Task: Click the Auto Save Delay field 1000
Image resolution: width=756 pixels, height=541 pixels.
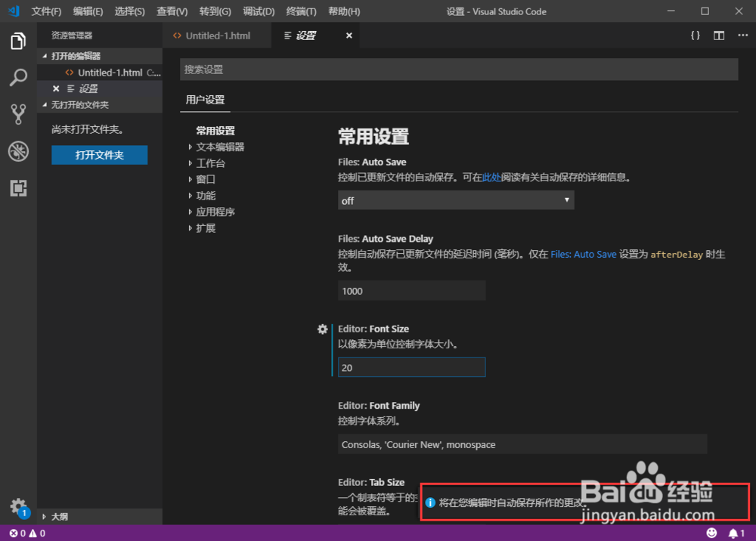Action: [x=412, y=291]
